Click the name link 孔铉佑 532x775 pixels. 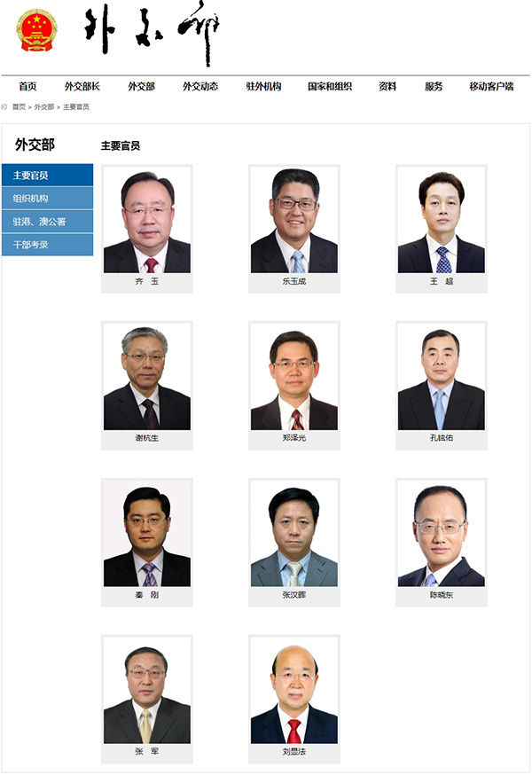[441, 438]
